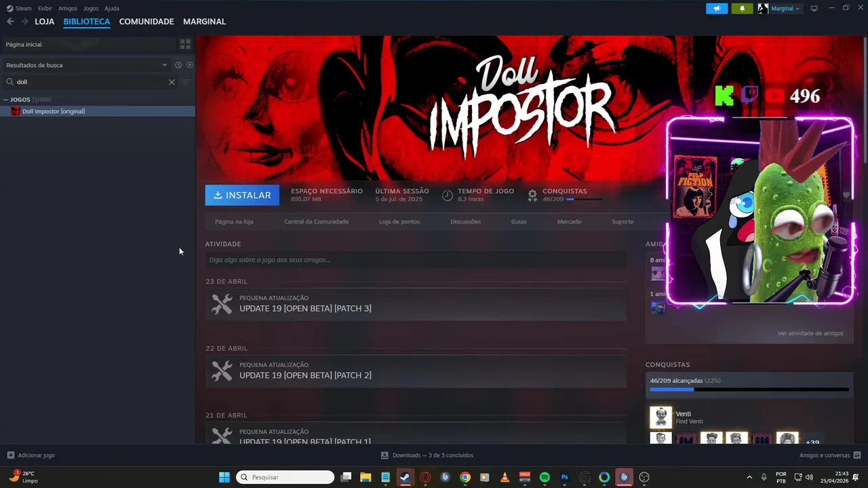Open 'Loja de pontos' link
Viewport: 868px width, 488px height.
tap(399, 222)
